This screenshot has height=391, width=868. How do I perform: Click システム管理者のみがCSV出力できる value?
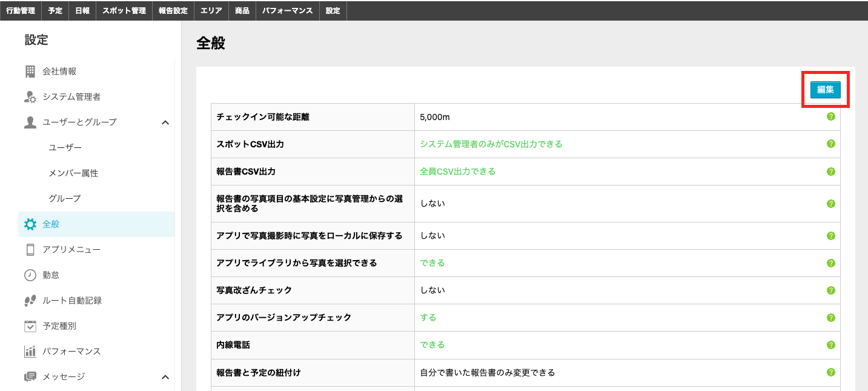coord(491,144)
